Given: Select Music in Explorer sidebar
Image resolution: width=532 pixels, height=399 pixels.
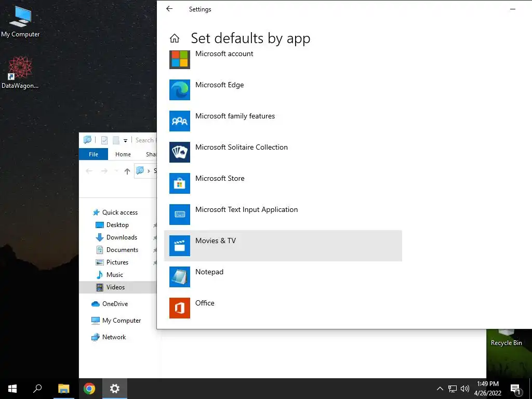Looking at the screenshot, I should pyautogui.click(x=110, y=275).
